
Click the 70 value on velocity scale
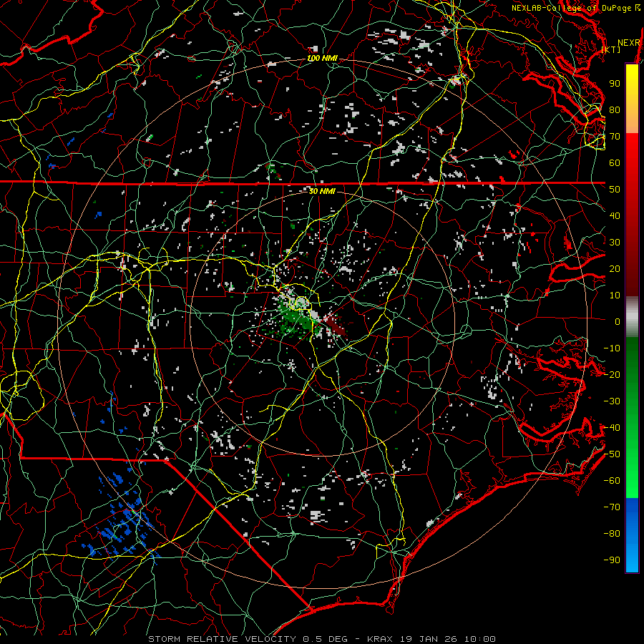tap(615, 137)
